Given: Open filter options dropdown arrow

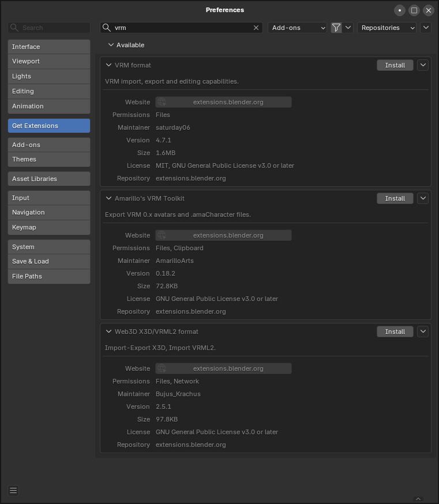Looking at the screenshot, I should 348,28.
